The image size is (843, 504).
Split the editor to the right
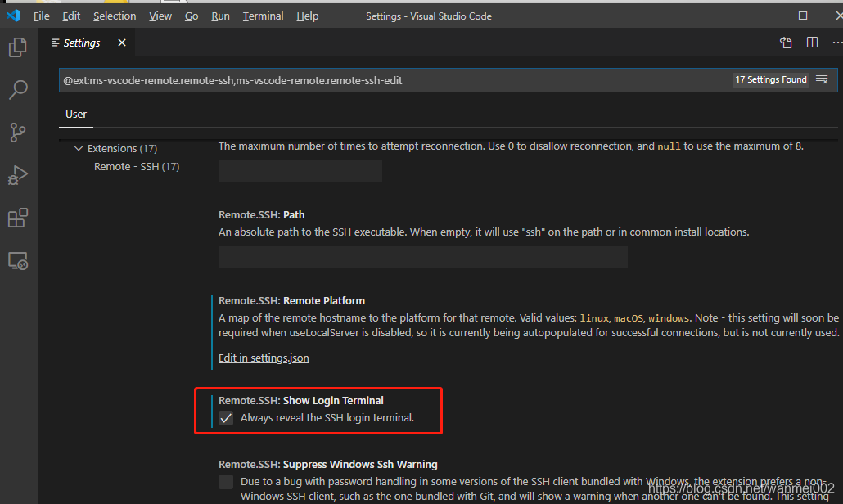pyautogui.click(x=813, y=43)
